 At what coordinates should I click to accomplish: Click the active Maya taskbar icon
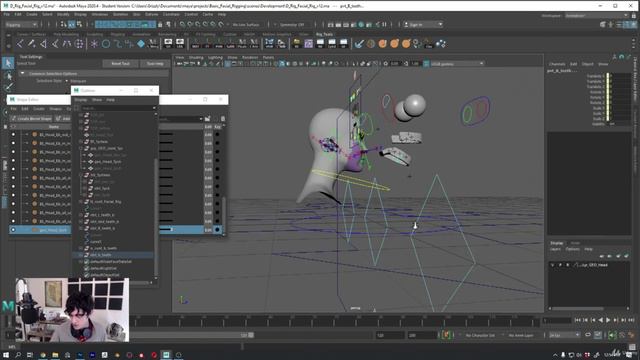[166, 355]
